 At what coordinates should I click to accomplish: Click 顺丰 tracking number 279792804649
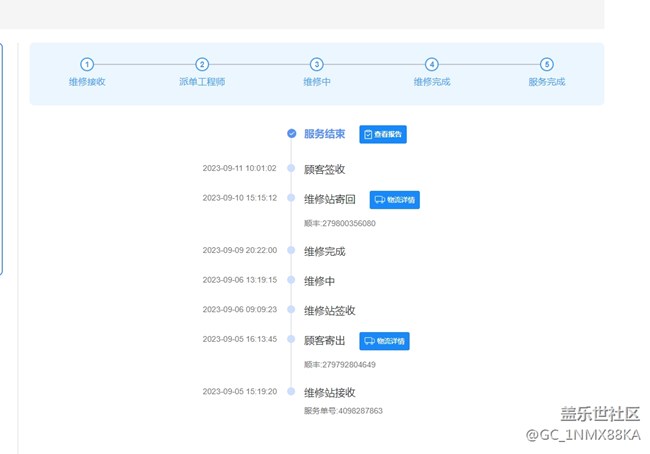[x=340, y=365]
